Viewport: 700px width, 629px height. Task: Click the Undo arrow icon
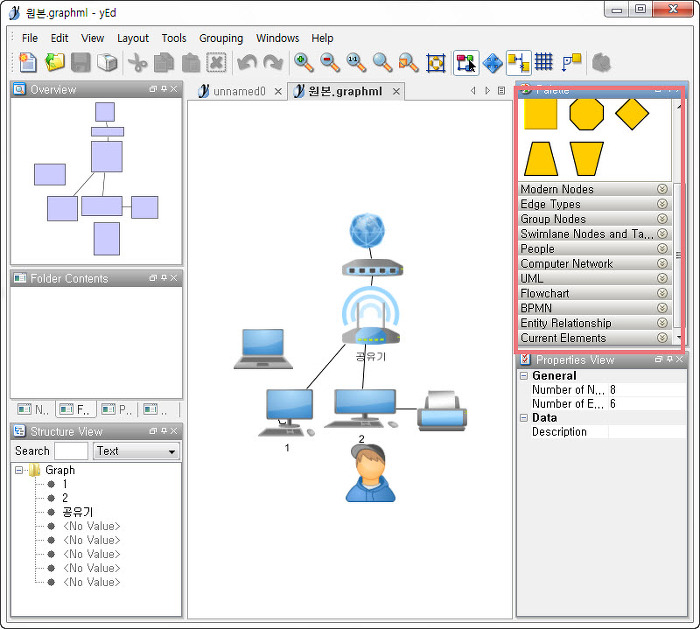(247, 63)
